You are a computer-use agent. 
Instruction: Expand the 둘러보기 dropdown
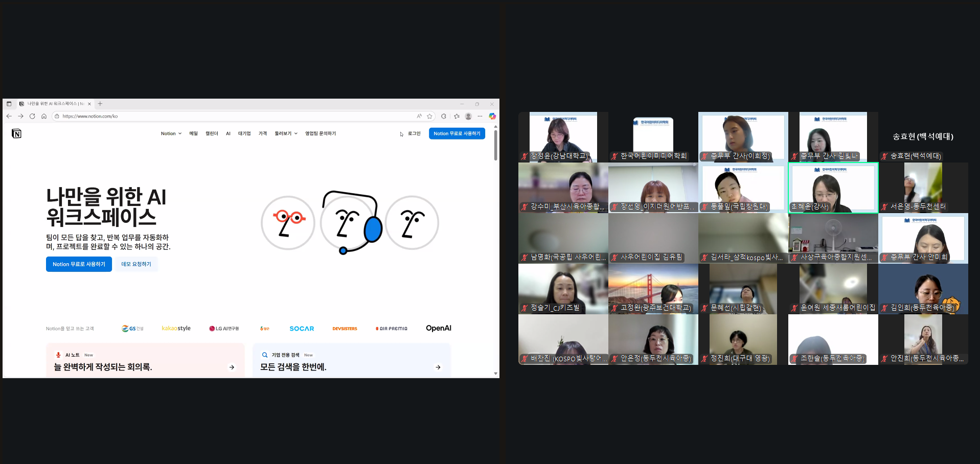[x=286, y=133]
